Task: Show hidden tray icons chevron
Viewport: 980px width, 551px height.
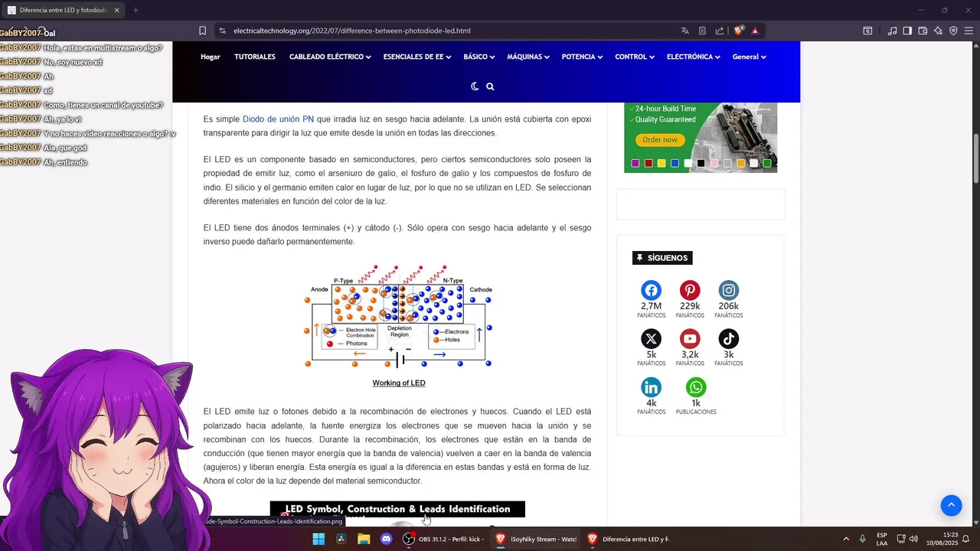Action: 846,539
